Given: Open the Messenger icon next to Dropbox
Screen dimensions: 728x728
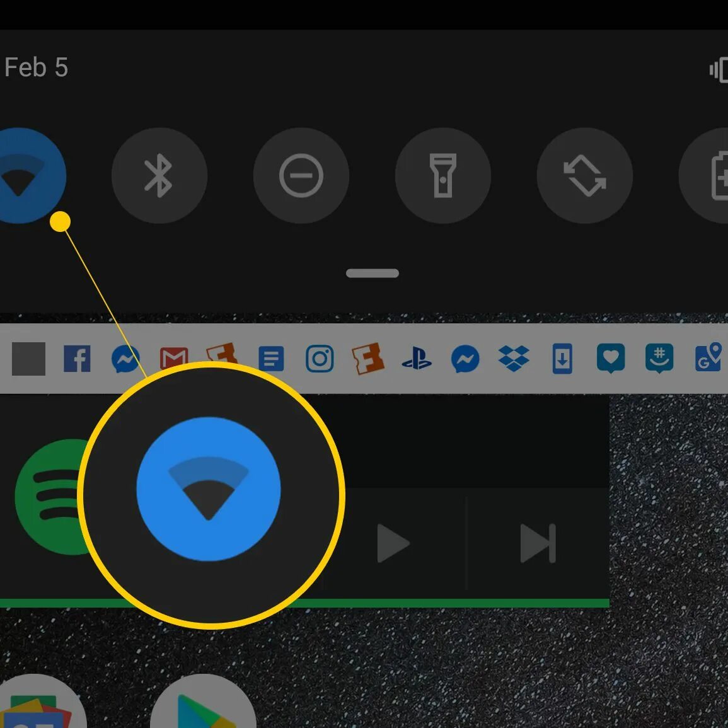Looking at the screenshot, I should point(465,359).
